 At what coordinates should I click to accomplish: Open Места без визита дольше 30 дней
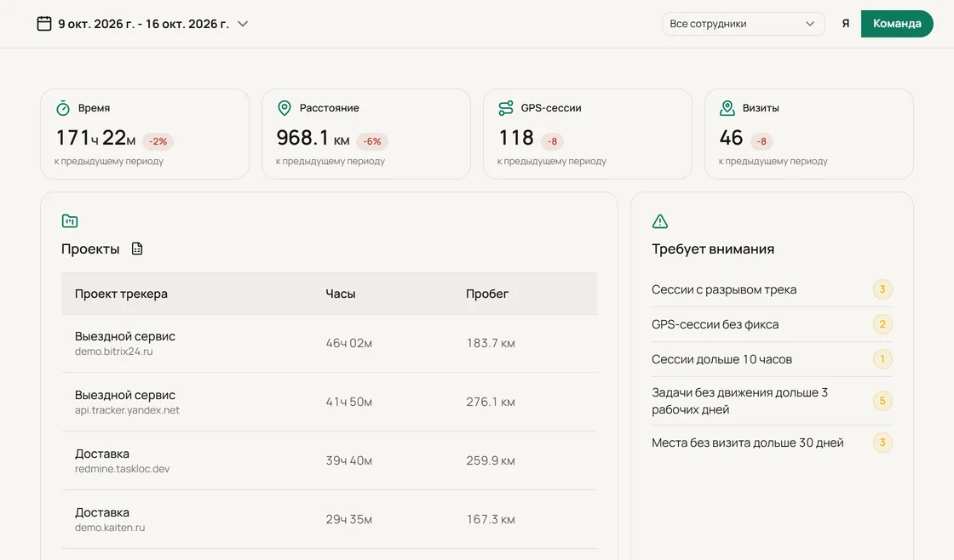pyautogui.click(x=772, y=443)
